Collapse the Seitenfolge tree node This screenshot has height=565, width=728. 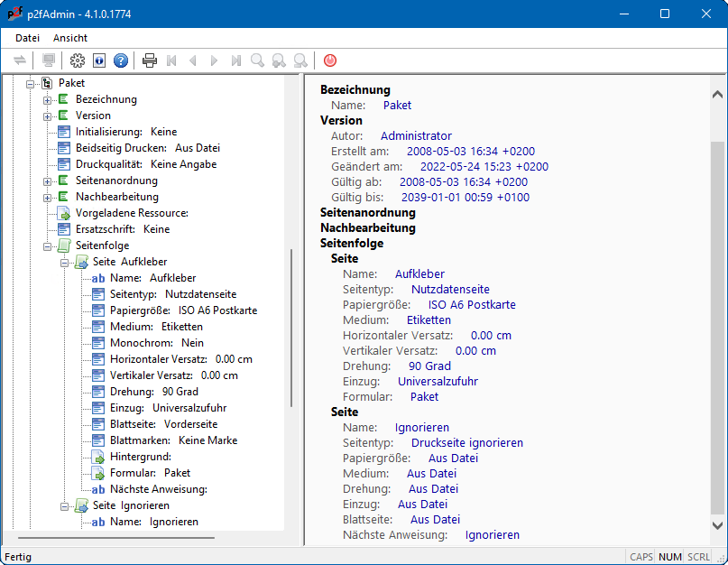(x=48, y=245)
